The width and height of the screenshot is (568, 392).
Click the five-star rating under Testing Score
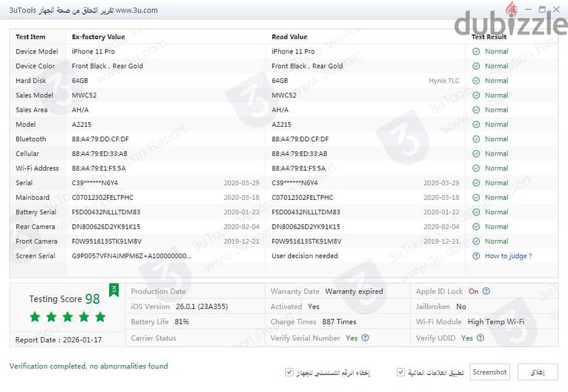click(68, 317)
